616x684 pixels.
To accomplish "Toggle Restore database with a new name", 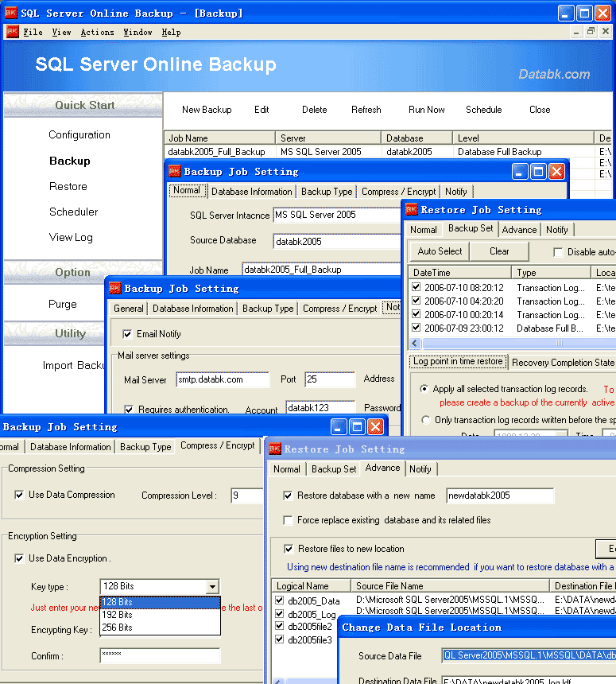I will pos(288,496).
